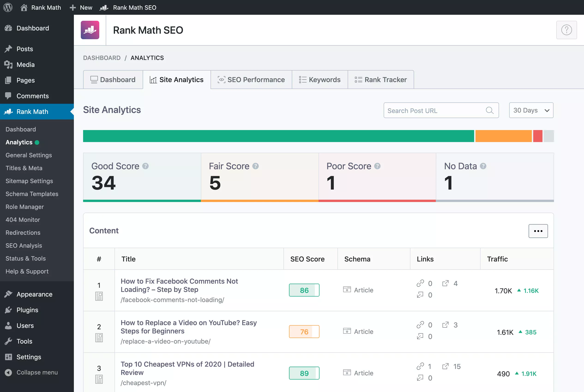Click the Good Score help tooltip icon

[x=145, y=166]
